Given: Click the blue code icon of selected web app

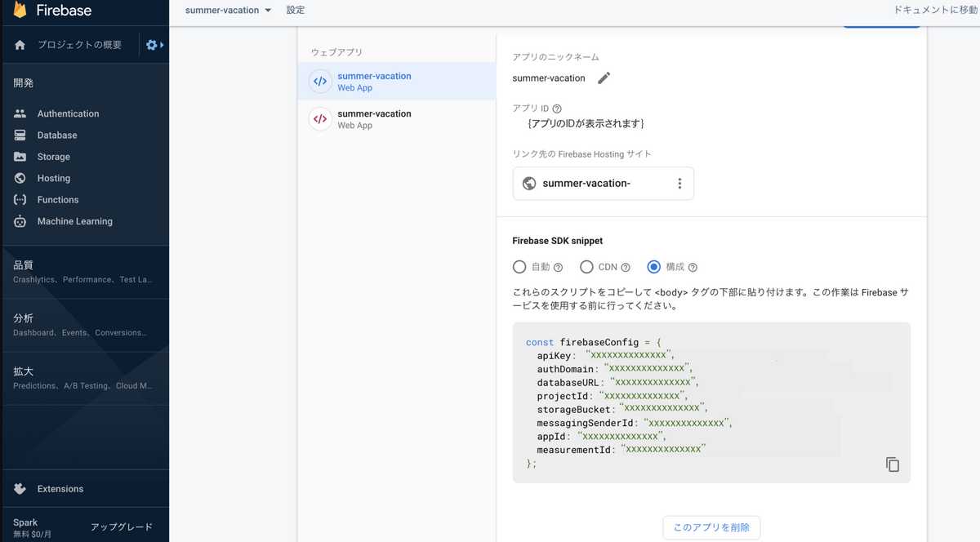Looking at the screenshot, I should (x=320, y=82).
